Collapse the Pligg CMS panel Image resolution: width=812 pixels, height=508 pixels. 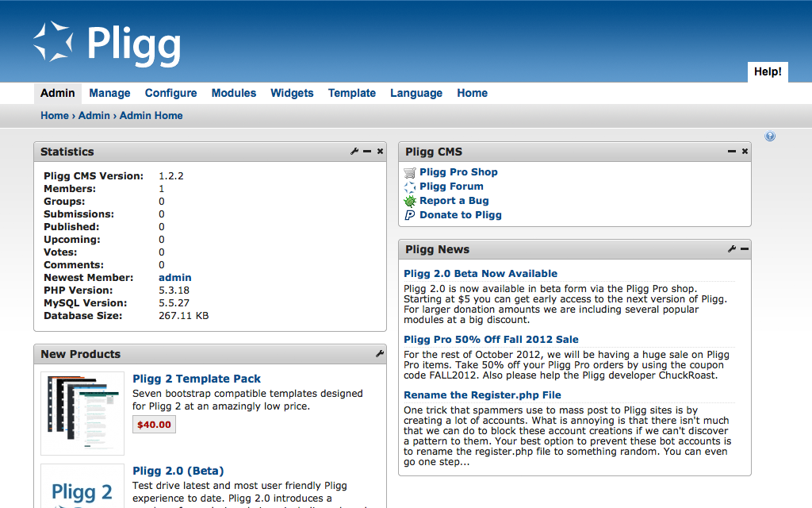732,151
